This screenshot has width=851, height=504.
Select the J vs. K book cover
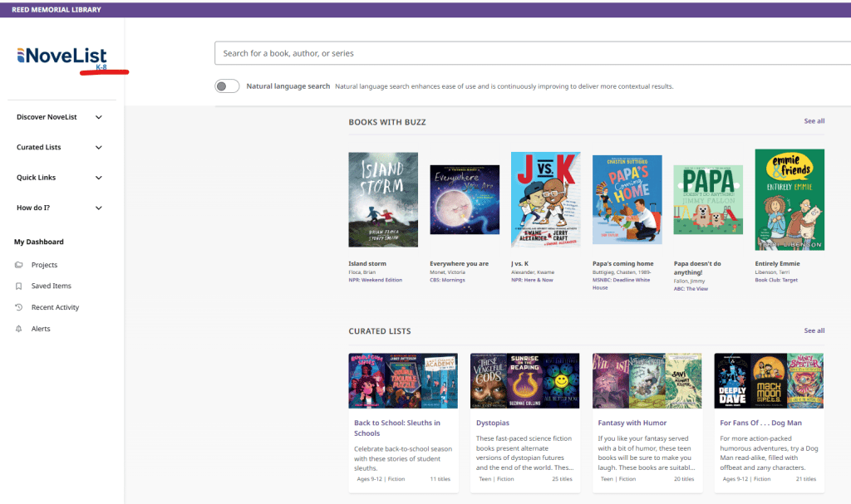[x=545, y=199]
